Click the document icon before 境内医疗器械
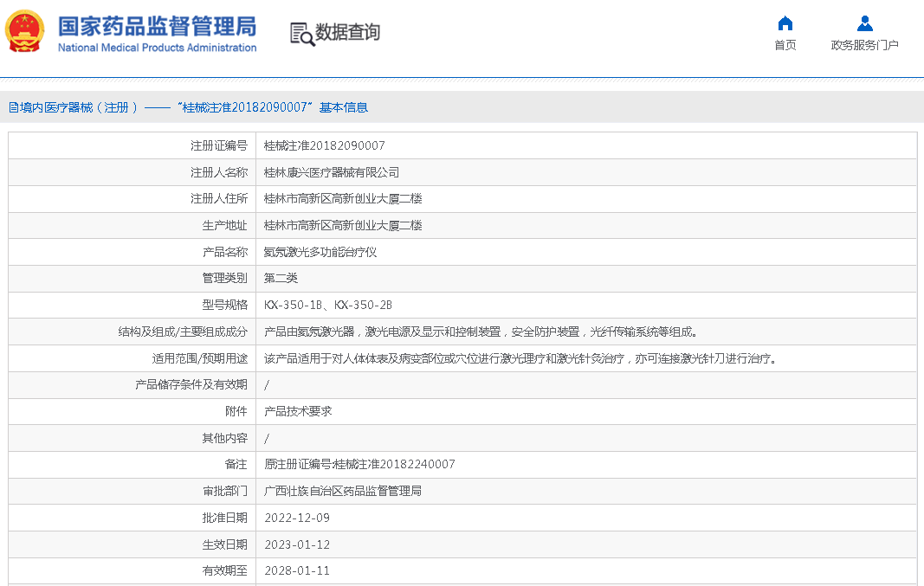Viewport: 924px width, 586px height. [13, 107]
